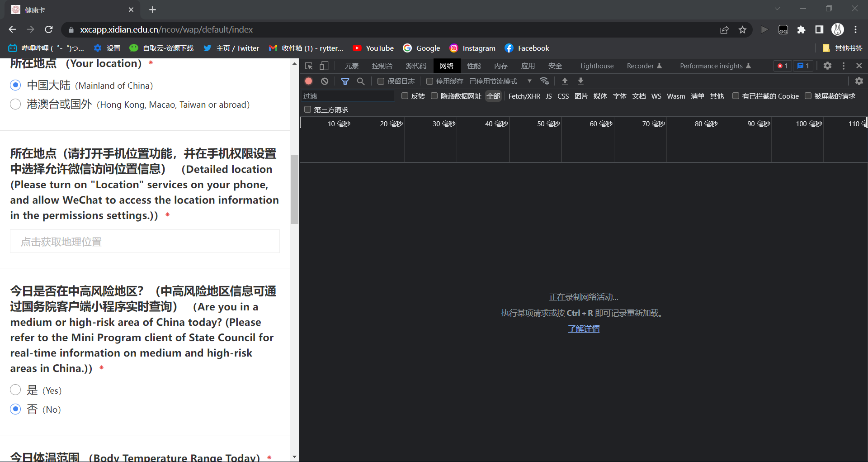Switch to the 源代码 DevTools tab

416,66
